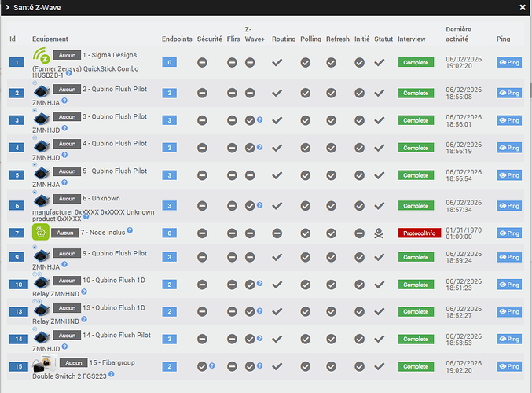Click the Routing minus icon for node 7
The width and height of the screenshot is (532, 393).
click(277, 233)
